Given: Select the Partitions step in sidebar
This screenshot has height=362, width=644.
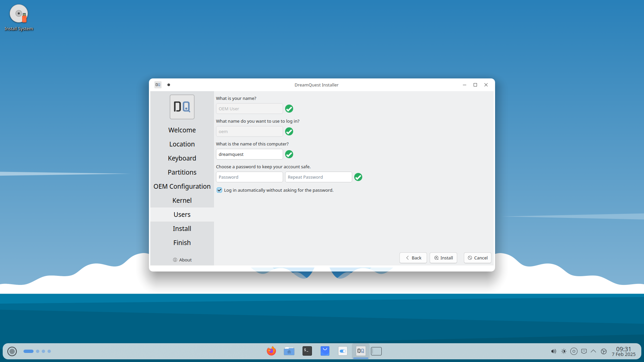Looking at the screenshot, I should click(x=182, y=172).
